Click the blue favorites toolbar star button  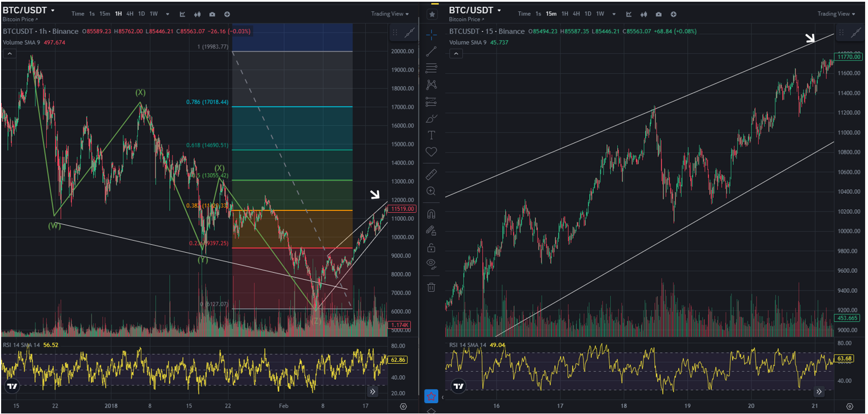click(x=431, y=396)
